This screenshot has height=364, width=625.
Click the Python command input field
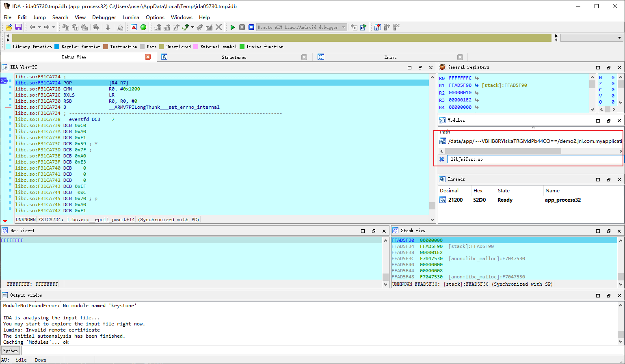(322, 351)
